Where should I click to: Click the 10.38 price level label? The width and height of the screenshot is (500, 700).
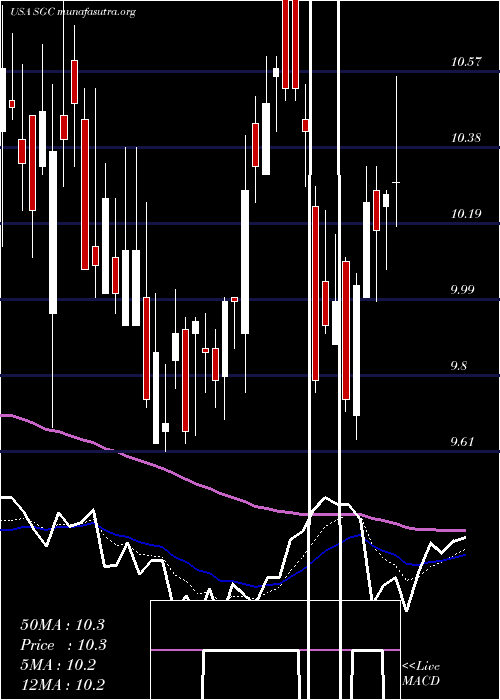tap(466, 138)
